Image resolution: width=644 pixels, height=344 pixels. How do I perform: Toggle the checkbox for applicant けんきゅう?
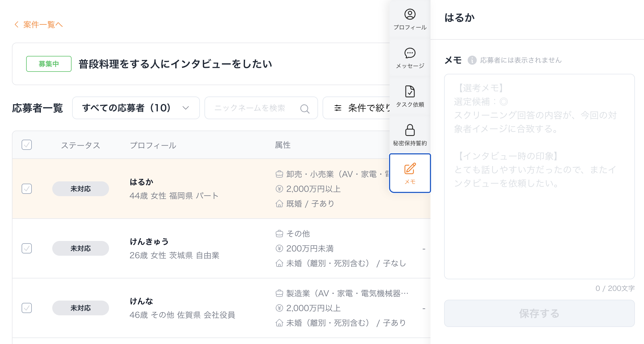[27, 248]
